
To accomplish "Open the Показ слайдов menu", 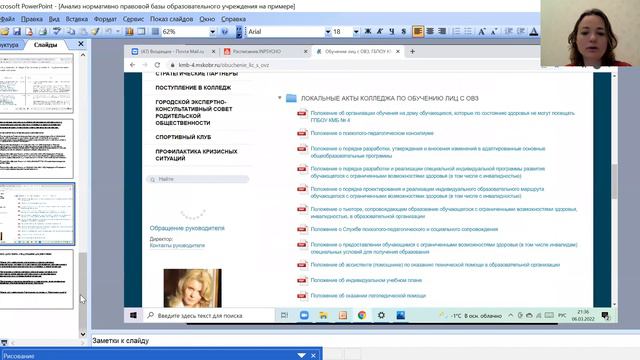I will [x=171, y=19].
